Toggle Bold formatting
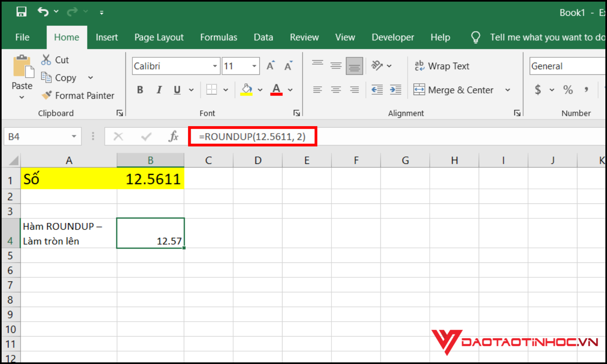607x364 pixels. coord(140,90)
